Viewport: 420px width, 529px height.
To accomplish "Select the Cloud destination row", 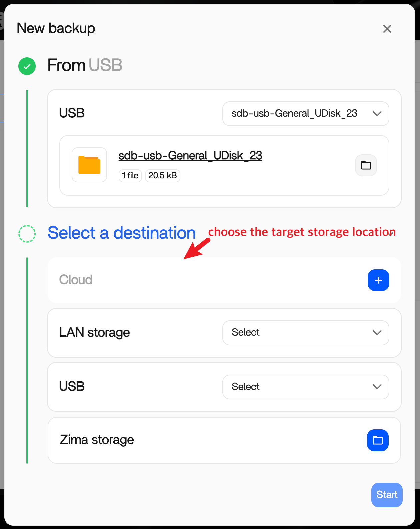I will 200,280.
